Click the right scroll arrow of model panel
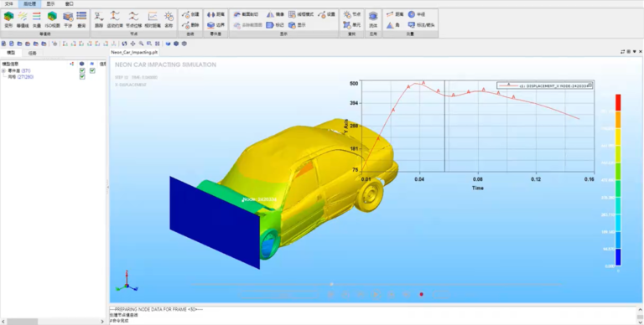 102,322
